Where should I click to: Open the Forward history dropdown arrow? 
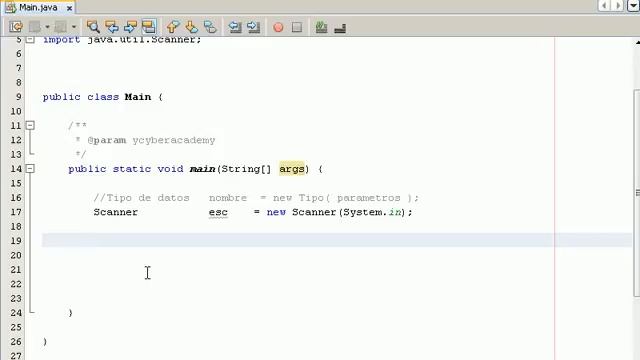click(74, 27)
